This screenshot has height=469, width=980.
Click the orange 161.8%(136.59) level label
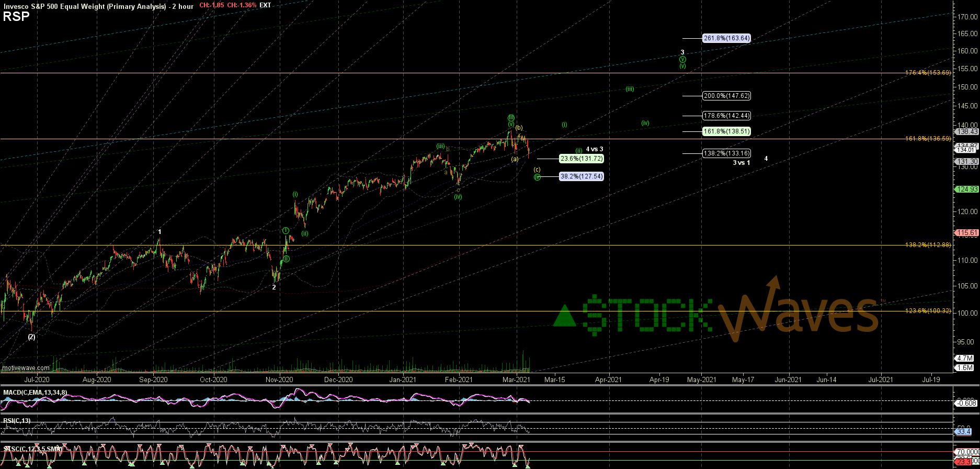click(928, 139)
